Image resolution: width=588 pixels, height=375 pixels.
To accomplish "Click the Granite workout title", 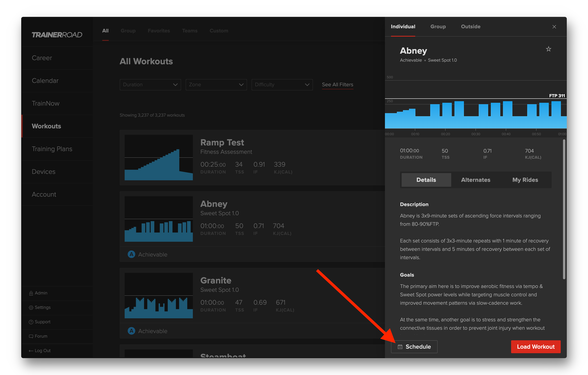I will click(x=216, y=280).
